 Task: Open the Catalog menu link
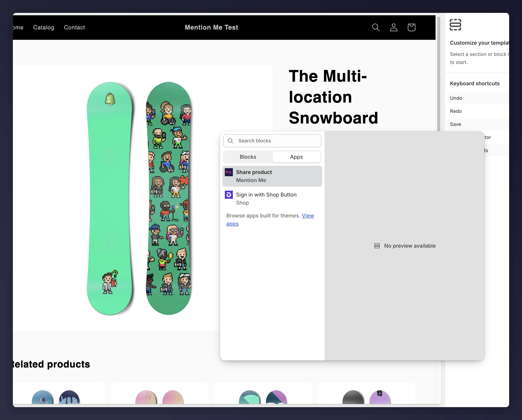(44, 27)
